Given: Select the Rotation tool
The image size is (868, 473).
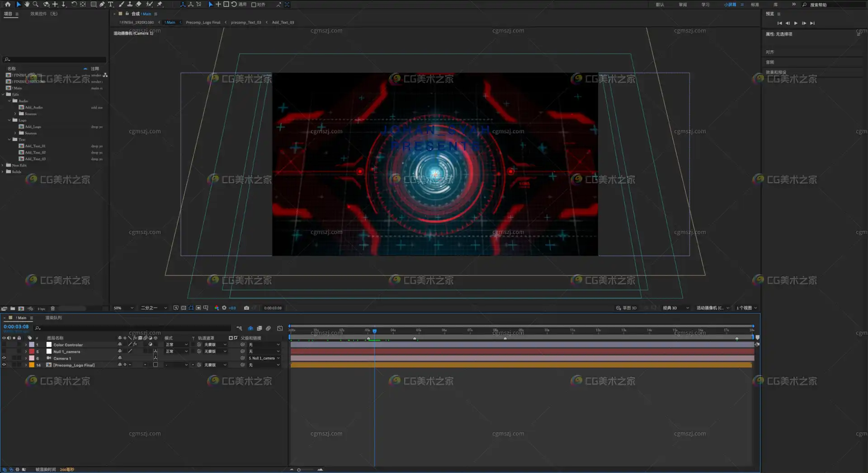Looking at the screenshot, I should point(74,4).
